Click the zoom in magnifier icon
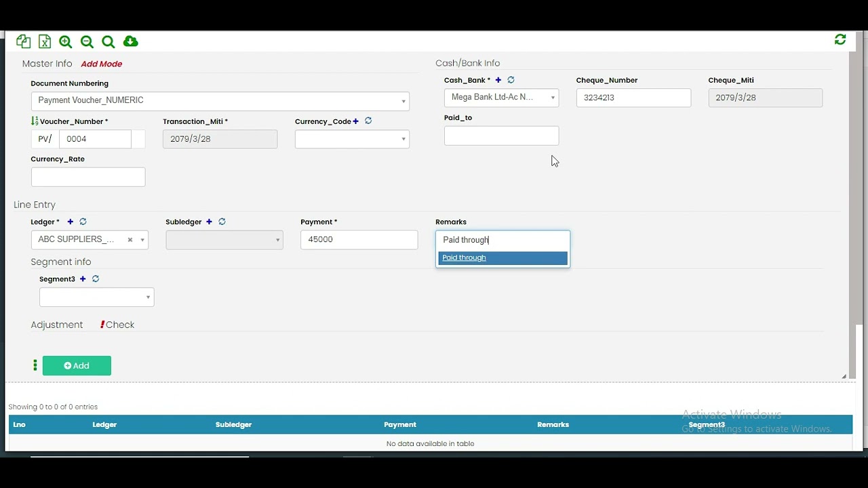This screenshot has height=488, width=868. (x=66, y=42)
